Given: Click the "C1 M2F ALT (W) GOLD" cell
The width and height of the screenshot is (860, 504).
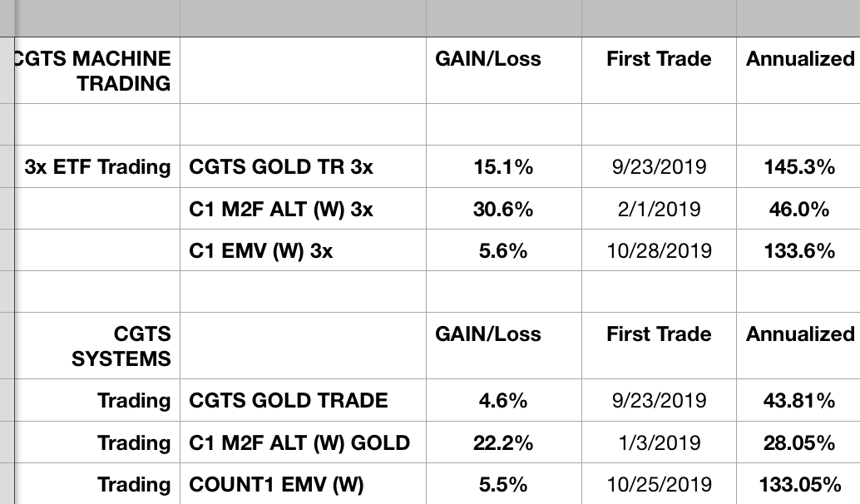Looking at the screenshot, I should pos(299,443).
